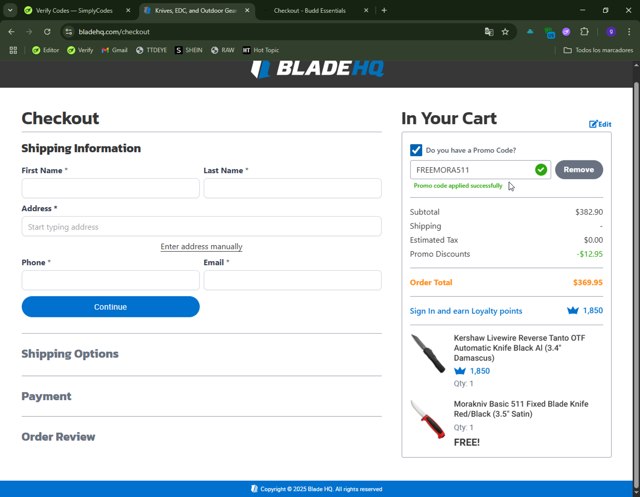Open the Extensions puzzle icon
The width and height of the screenshot is (640, 497).
click(584, 32)
